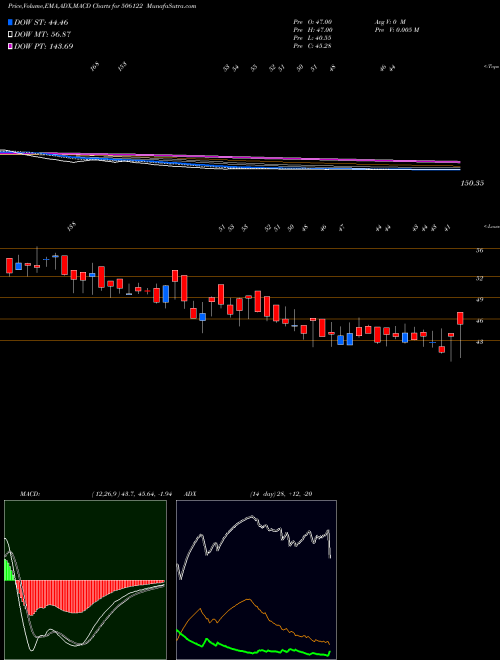Image resolution: width=500 pixels, height=660 pixels.
Task: Click the 'Pre O: 47.00' value
Action: pyautogui.click(x=313, y=21)
